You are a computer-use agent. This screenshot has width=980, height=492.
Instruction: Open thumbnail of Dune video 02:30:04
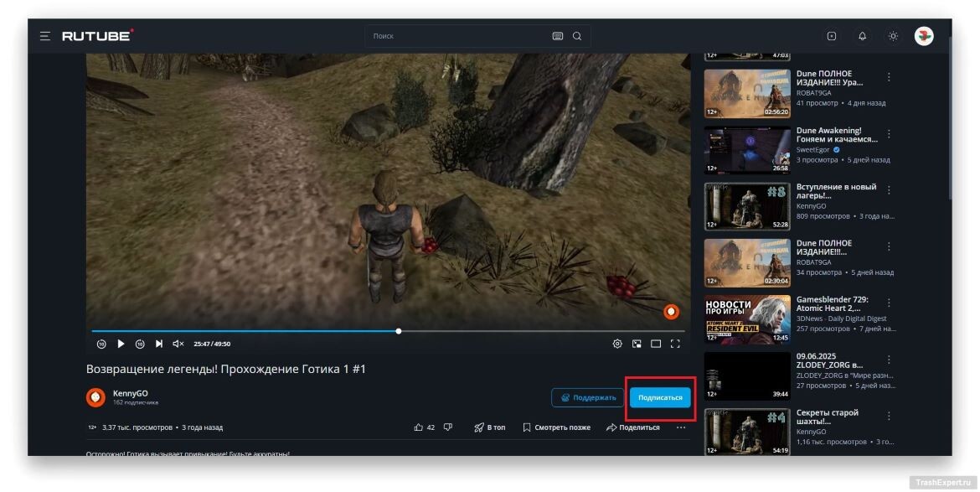pos(747,262)
